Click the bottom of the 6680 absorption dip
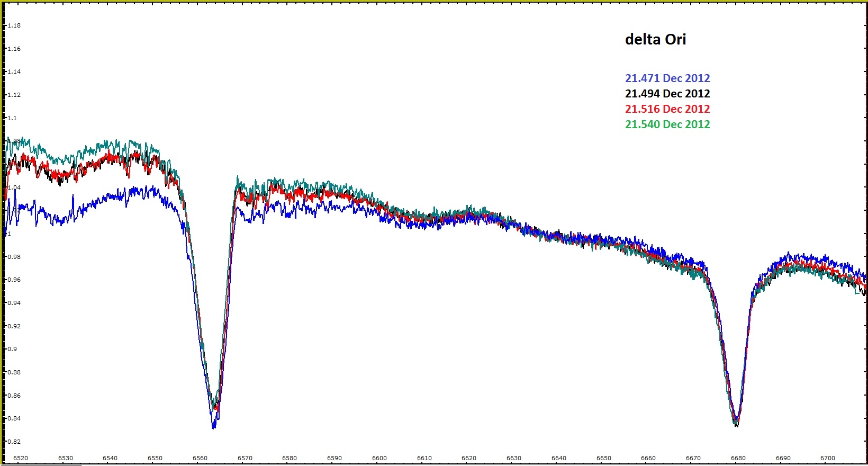Image resolution: width=868 pixels, height=466 pixels. point(736,424)
